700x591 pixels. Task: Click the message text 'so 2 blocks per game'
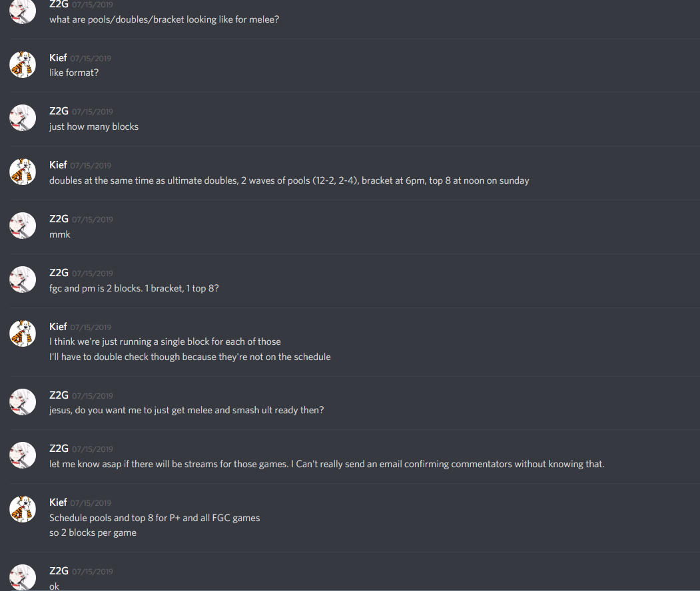(93, 532)
